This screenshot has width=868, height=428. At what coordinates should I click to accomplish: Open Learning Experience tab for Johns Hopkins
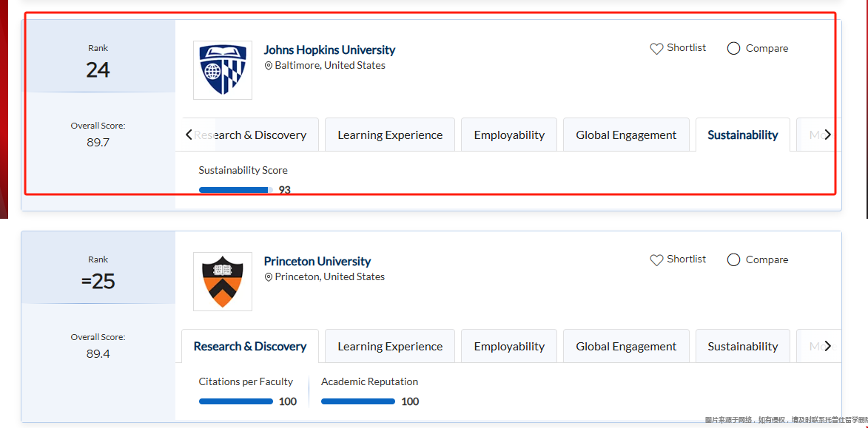(390, 135)
